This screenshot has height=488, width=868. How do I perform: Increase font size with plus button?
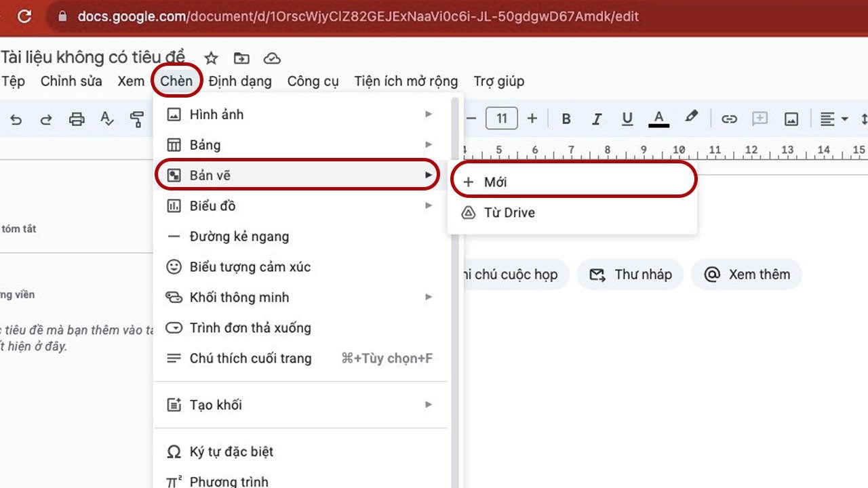[532, 119]
